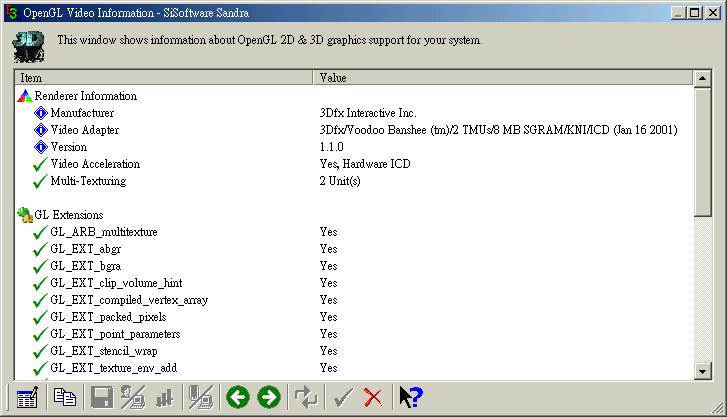Screen dimensions: 727x417
Task: Select the GL_EXT_compiled_vertex_array row
Action: pos(129,300)
